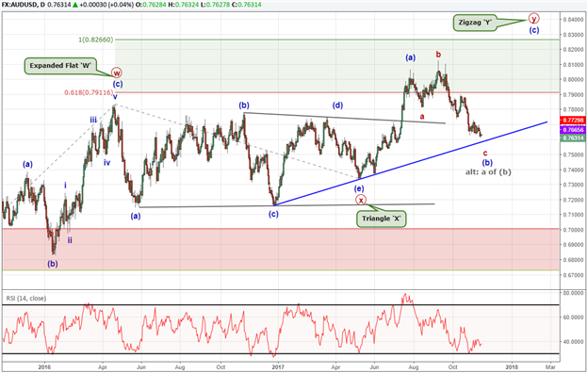588x373 pixels.
Task: Select the 1(0.82660) Fibonacci level label
Action: click(95, 40)
